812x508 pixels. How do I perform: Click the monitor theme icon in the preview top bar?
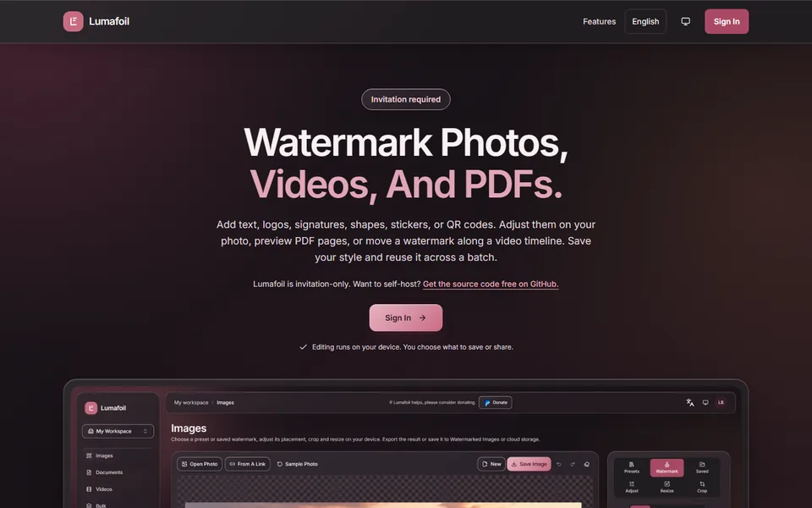pos(705,402)
